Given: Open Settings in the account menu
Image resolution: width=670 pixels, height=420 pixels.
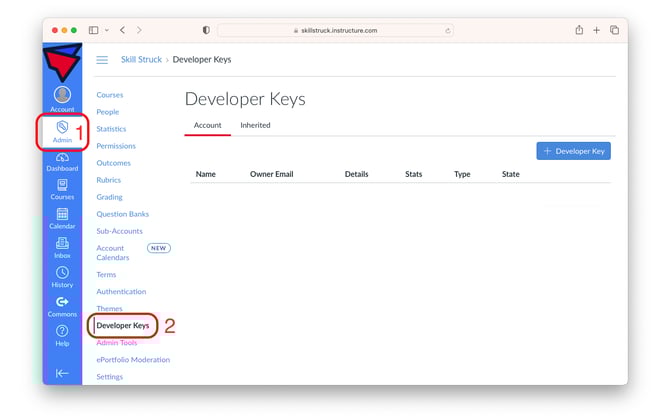Looking at the screenshot, I should (109, 377).
